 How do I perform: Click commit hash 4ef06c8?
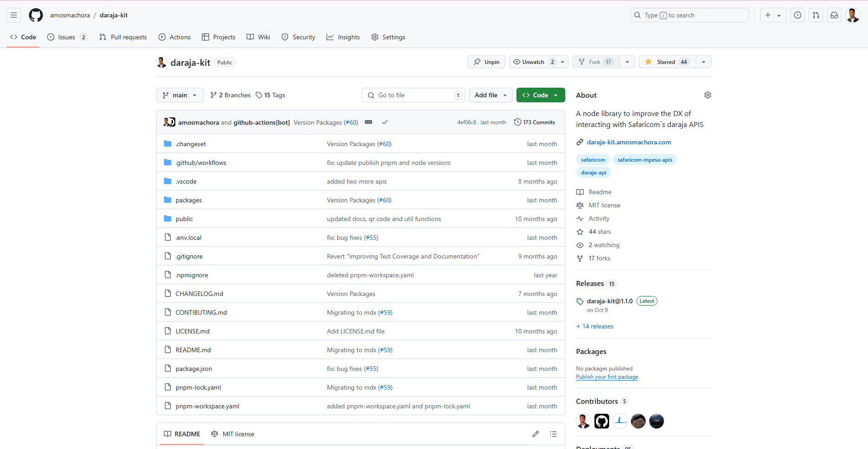click(x=467, y=122)
